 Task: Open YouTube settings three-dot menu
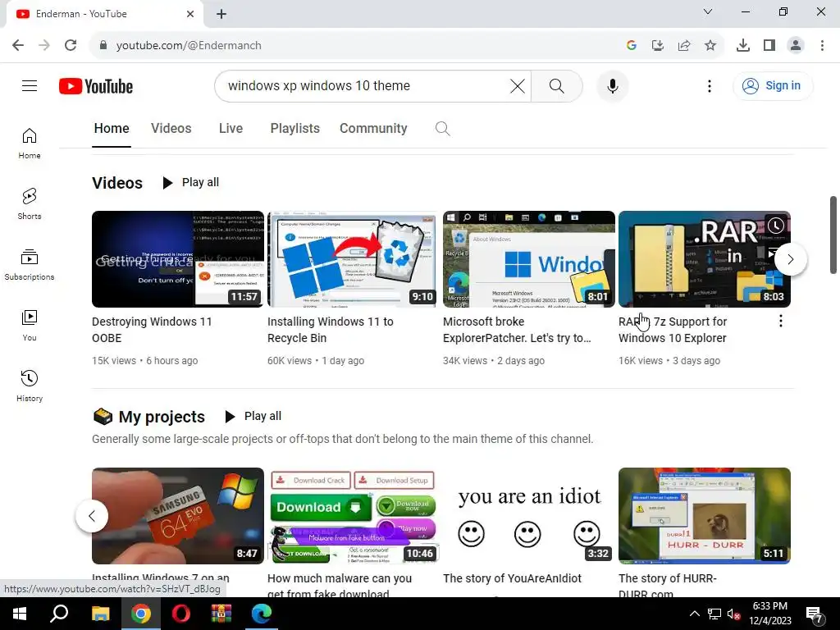point(710,85)
